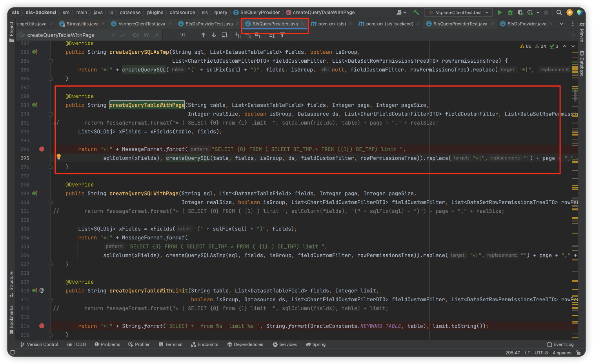Add selection for next occurrence icon
Screen dimensions: 593x364
[x=238, y=35]
